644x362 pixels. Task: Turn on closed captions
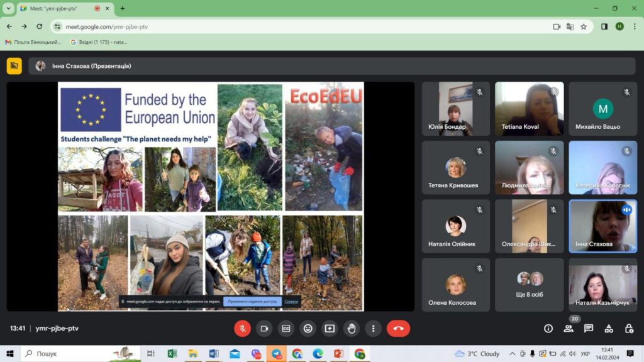point(286,328)
